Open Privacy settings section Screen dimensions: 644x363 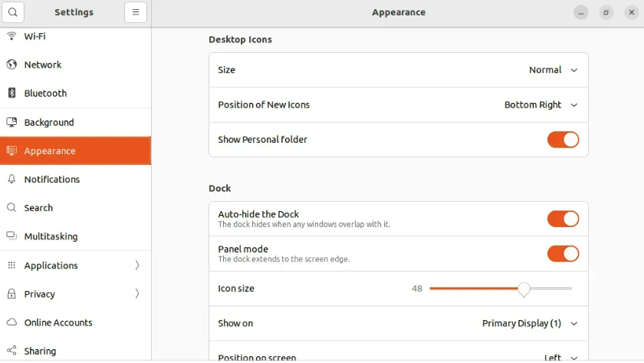(x=40, y=294)
